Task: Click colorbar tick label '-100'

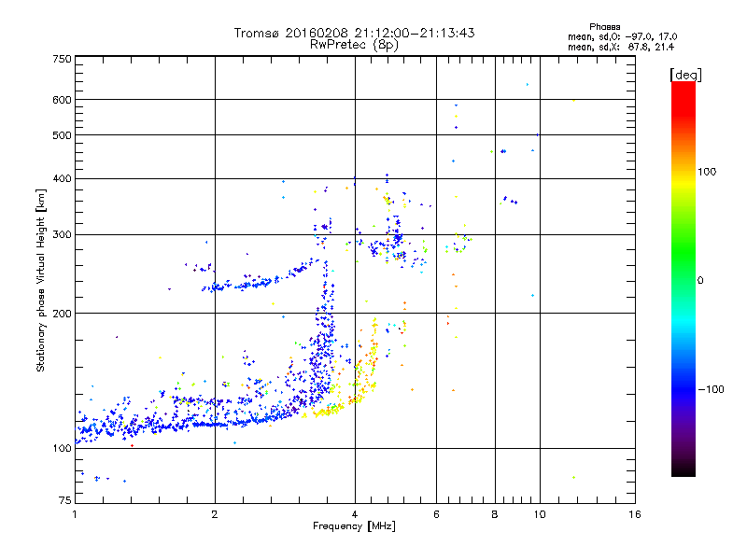Action: pos(711,389)
